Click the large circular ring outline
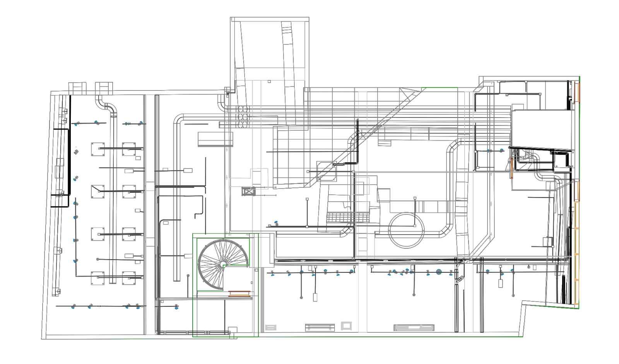 point(406,230)
